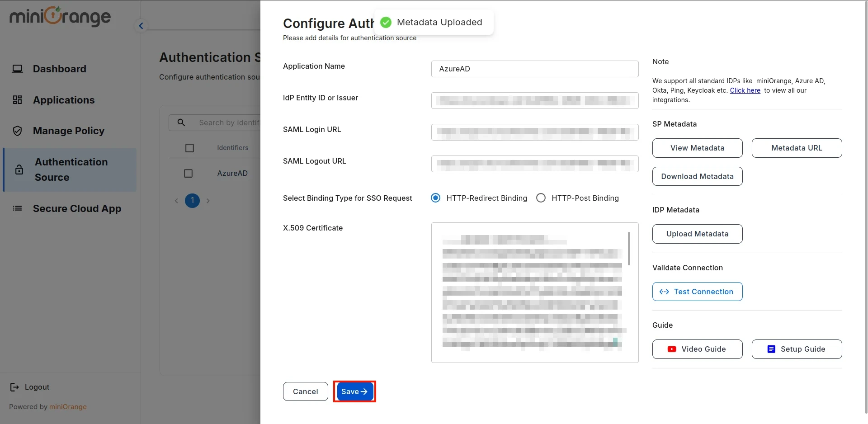Viewport: 868px width, 424px height.
Task: Click the YouTube icon on Video Guide
Action: [671, 349]
